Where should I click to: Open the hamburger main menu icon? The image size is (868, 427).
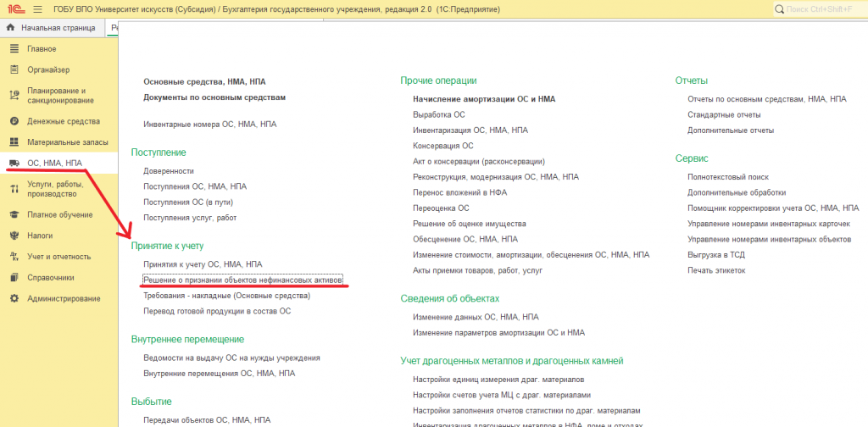pyautogui.click(x=37, y=9)
